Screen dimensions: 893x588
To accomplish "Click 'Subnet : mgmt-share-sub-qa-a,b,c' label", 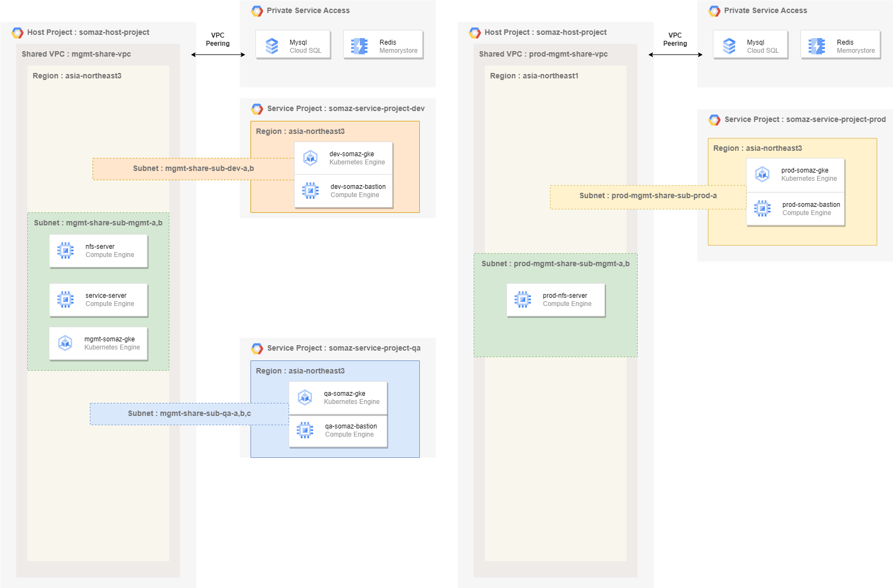I will [189, 413].
